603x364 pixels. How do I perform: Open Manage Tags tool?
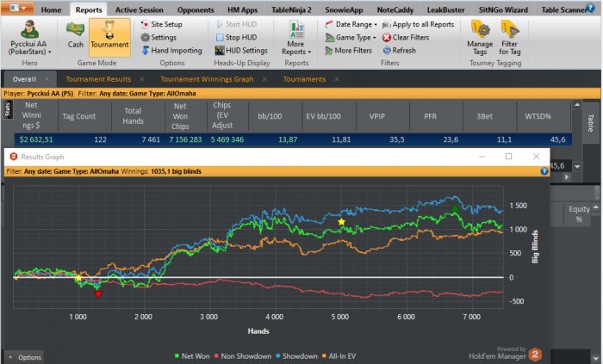pyautogui.click(x=480, y=38)
